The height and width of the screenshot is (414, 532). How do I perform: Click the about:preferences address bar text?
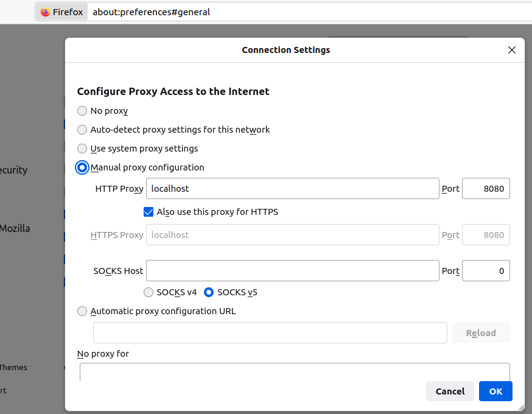coord(151,12)
